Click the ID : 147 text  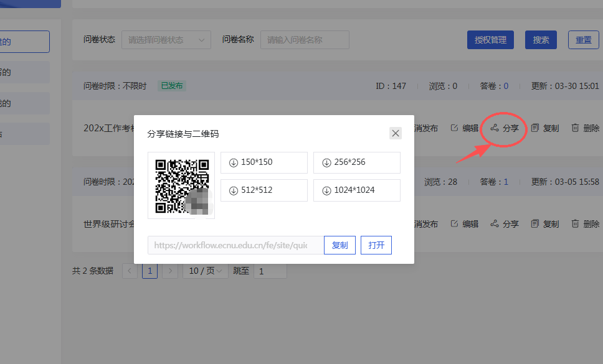coord(391,86)
